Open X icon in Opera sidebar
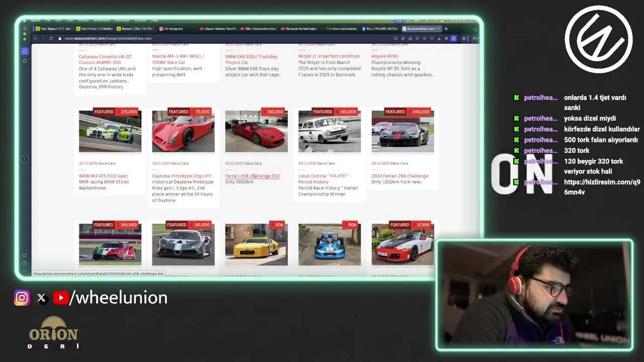The width and height of the screenshot is (644, 362). click(x=25, y=159)
